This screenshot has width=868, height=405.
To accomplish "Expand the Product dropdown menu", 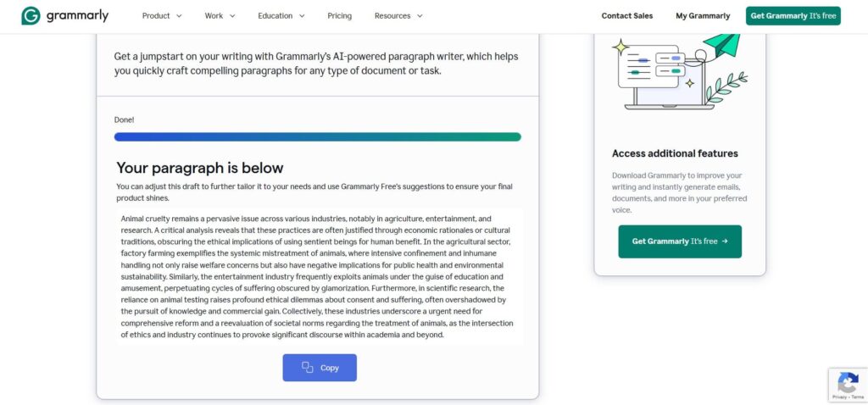I will pyautogui.click(x=162, y=16).
